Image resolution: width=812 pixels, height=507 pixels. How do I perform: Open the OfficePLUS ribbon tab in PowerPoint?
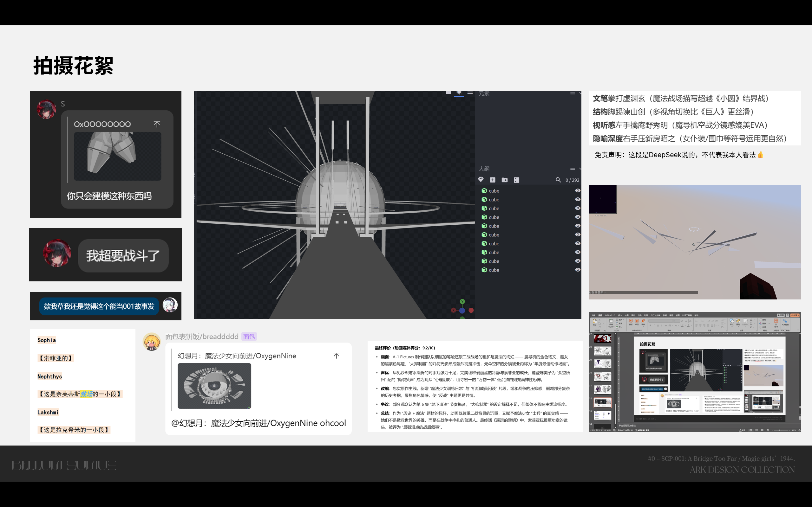pyautogui.click(x=610, y=315)
